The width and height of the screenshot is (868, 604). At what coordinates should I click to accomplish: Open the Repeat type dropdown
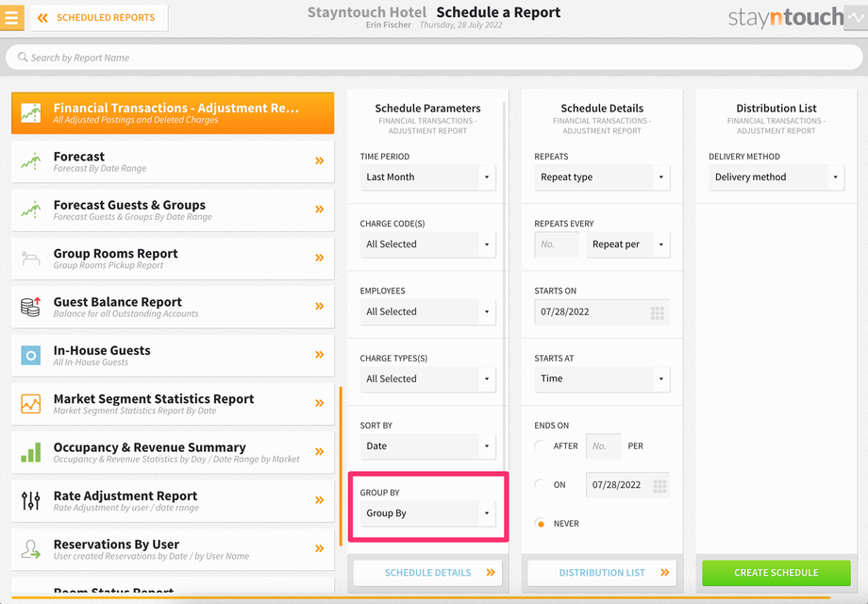[x=602, y=177]
